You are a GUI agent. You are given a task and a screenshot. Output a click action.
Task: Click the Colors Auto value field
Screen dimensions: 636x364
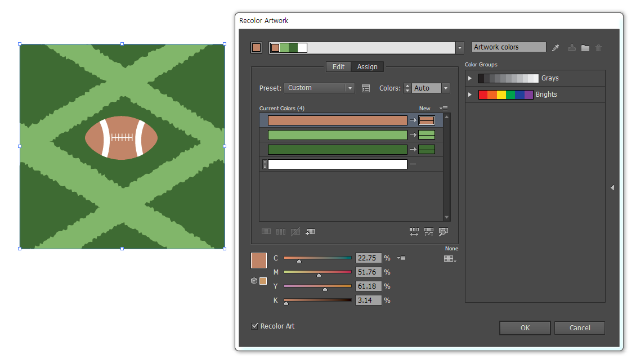[x=426, y=88]
